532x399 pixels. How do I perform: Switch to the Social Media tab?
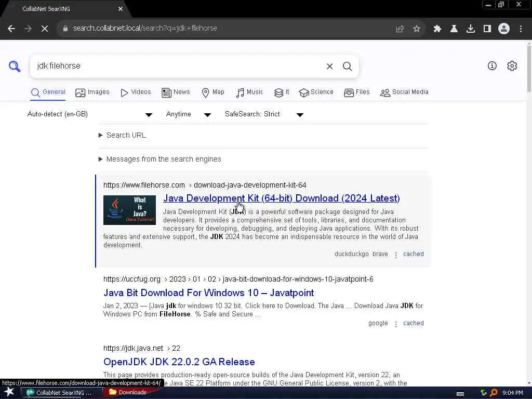point(404,92)
